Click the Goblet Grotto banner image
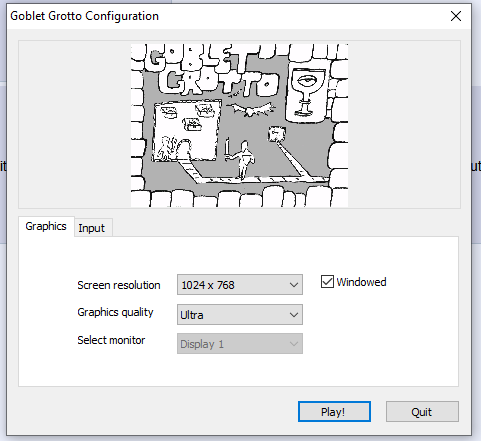481x441 pixels. [x=239, y=125]
